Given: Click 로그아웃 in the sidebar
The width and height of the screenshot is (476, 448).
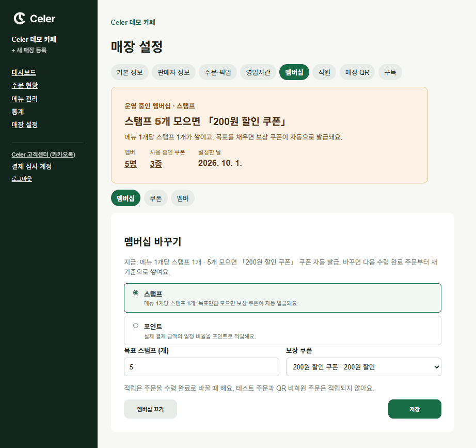Looking at the screenshot, I should pyautogui.click(x=22, y=179).
